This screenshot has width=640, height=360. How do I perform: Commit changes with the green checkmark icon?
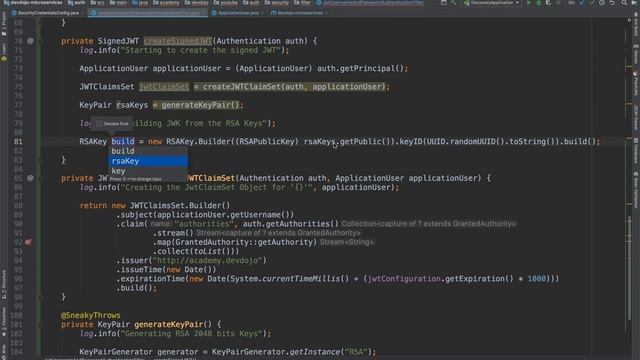pyautogui.click(x=591, y=3)
